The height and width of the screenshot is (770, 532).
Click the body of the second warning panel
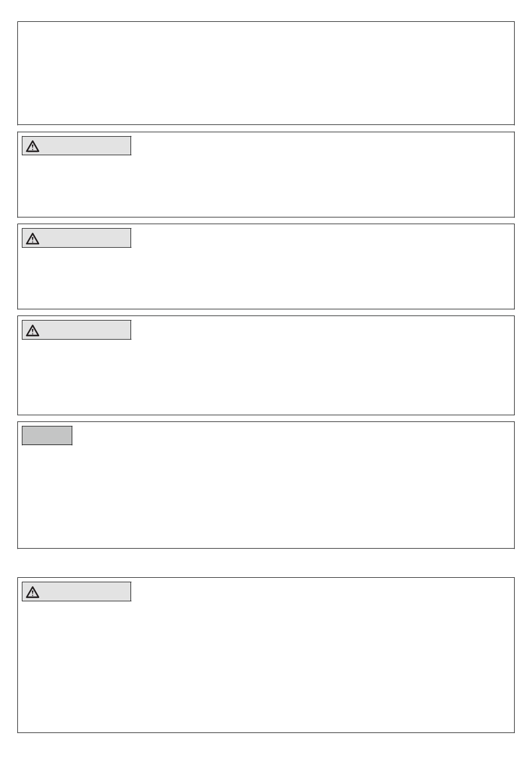pyautogui.click(x=266, y=277)
